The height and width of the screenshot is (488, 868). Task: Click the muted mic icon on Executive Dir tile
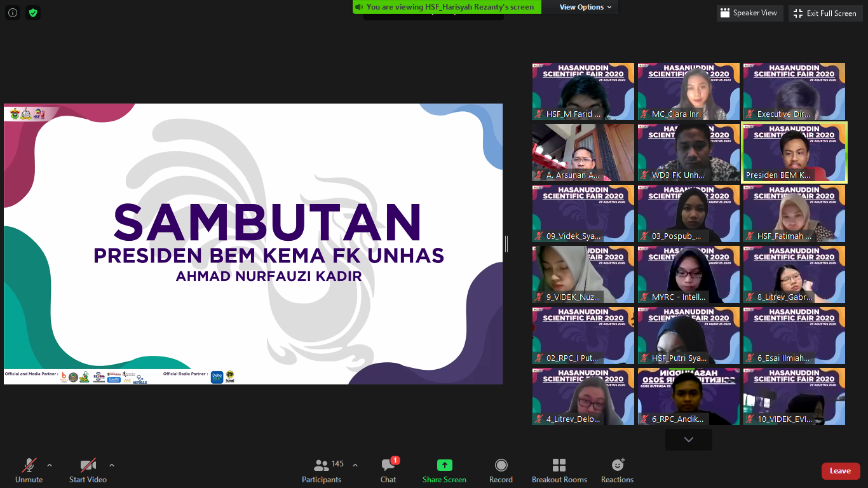750,114
